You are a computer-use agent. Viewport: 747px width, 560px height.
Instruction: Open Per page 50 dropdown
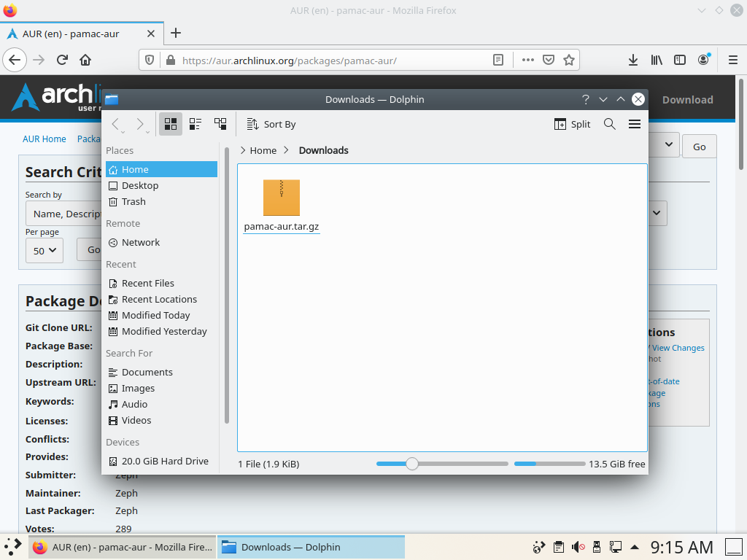pyautogui.click(x=44, y=251)
